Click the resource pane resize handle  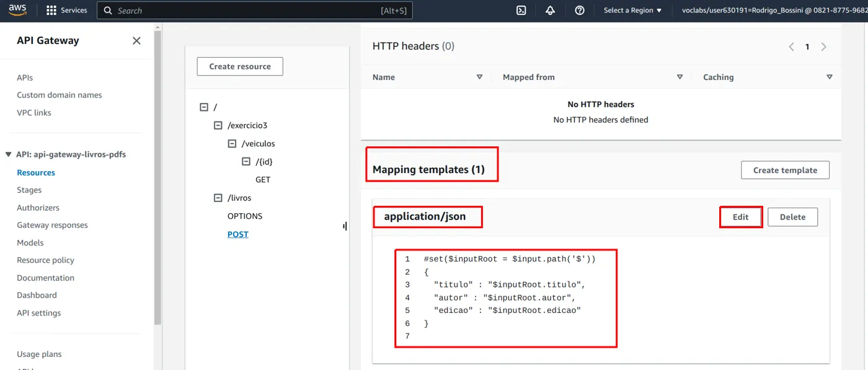pos(345,226)
